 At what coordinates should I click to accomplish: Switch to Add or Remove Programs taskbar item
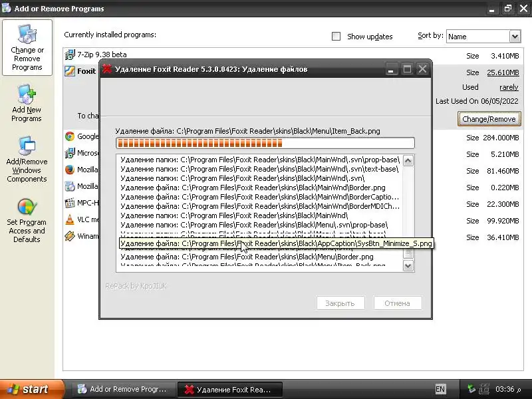click(x=122, y=389)
